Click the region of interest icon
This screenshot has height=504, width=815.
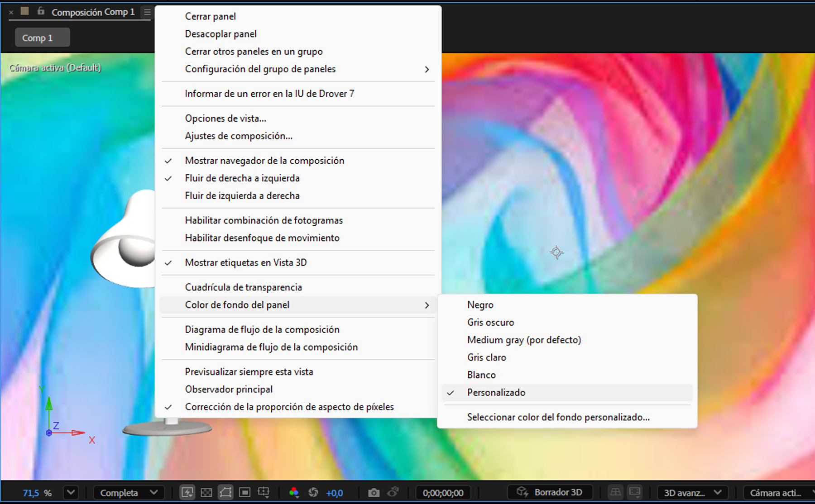(244, 492)
